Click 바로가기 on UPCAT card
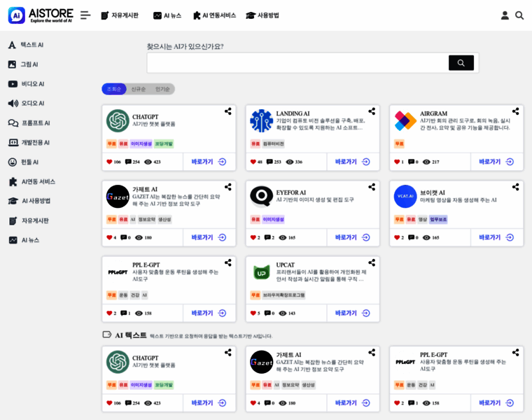 tap(353, 313)
